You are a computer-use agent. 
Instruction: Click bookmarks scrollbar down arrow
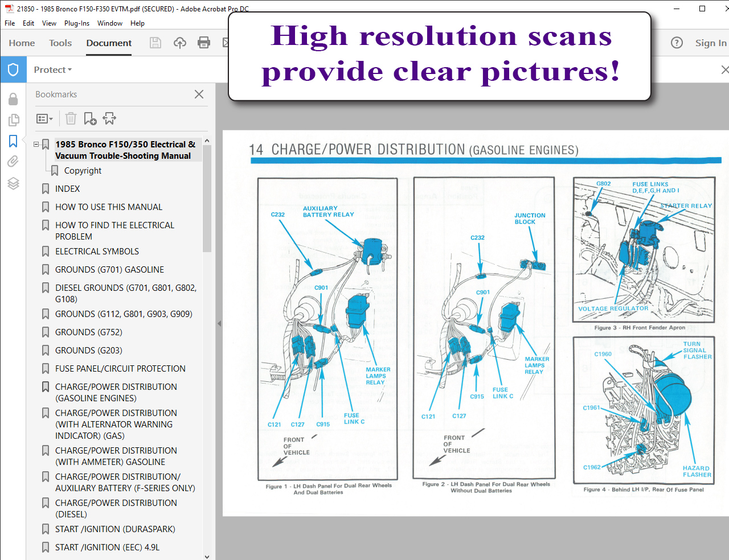[x=207, y=557]
